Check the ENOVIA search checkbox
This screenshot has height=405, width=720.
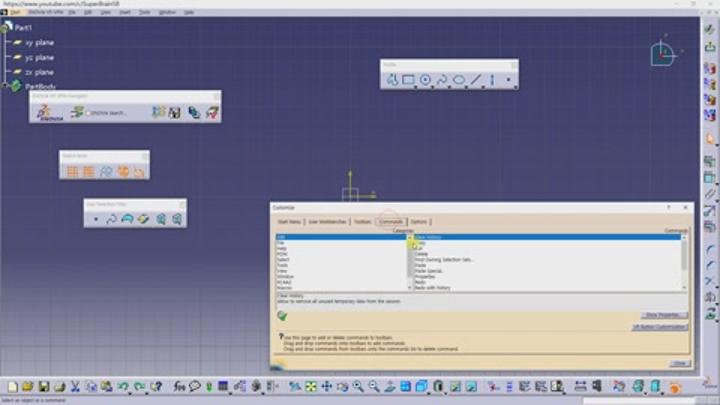(x=89, y=113)
